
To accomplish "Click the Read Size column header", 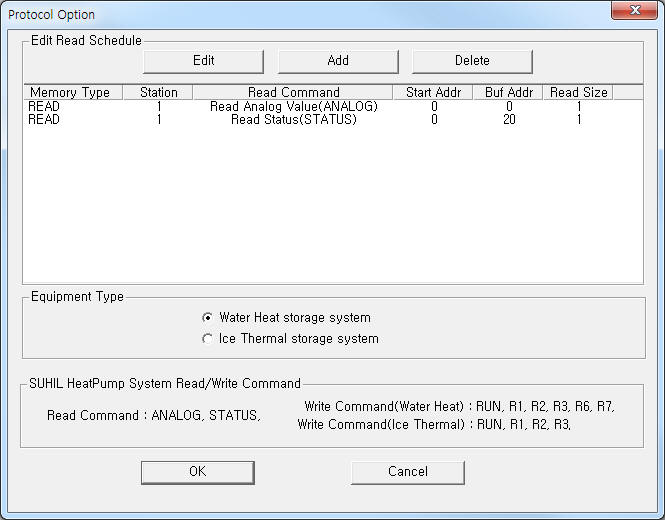I will (x=578, y=93).
